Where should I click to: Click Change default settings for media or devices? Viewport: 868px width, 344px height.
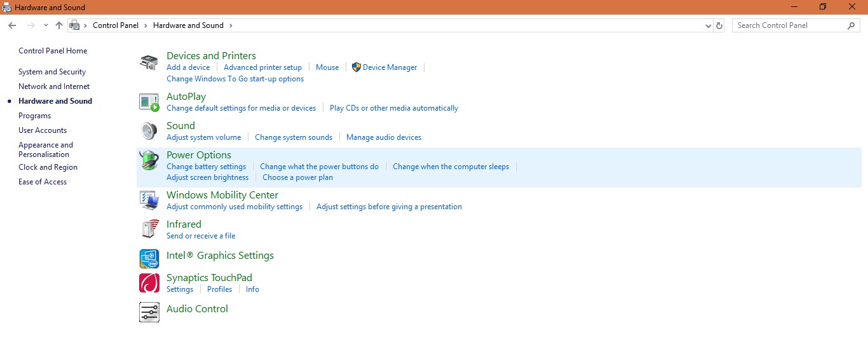(x=241, y=108)
